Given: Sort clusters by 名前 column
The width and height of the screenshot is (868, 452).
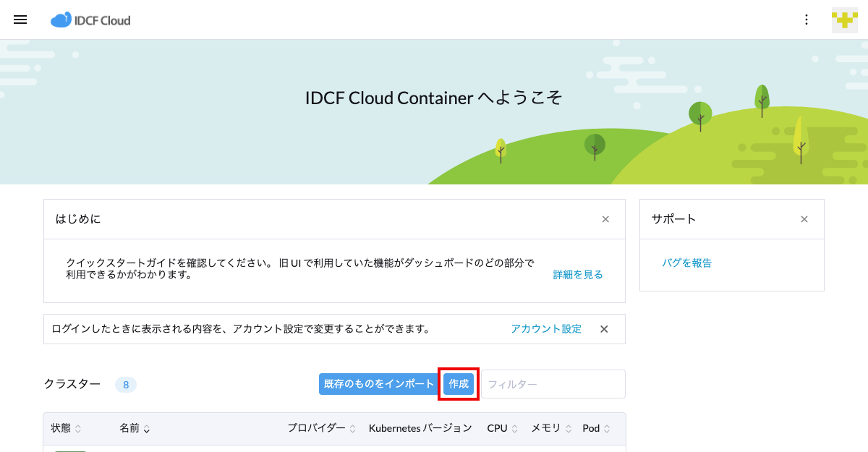Looking at the screenshot, I should tap(135, 428).
